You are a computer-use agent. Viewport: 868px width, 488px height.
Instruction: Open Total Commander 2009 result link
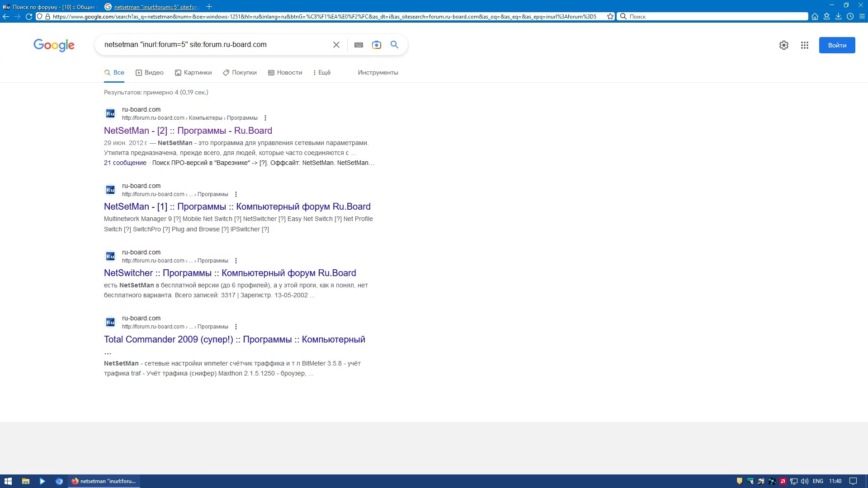pos(235,339)
